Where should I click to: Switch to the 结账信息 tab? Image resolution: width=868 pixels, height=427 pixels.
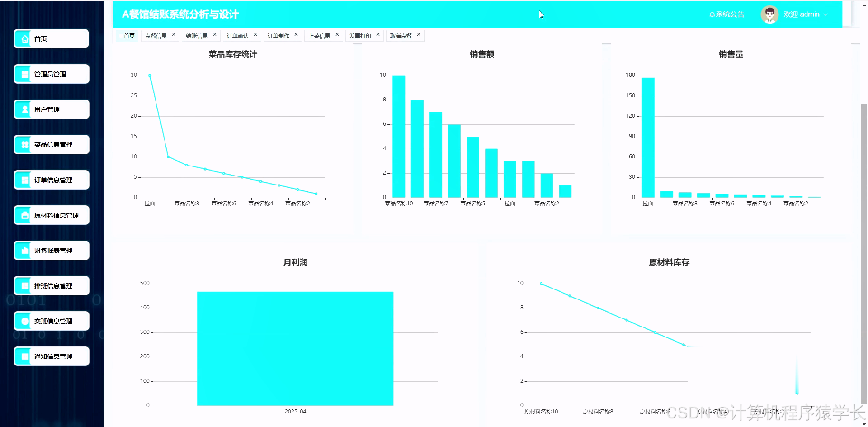pyautogui.click(x=197, y=36)
